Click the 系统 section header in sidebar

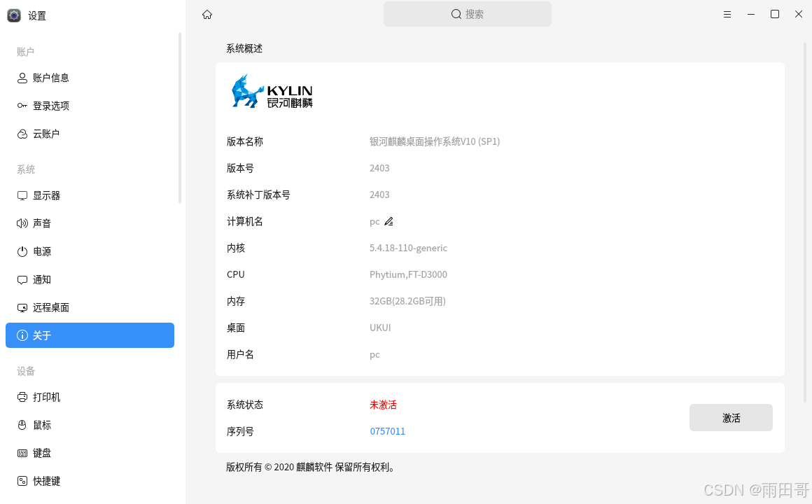tap(26, 169)
